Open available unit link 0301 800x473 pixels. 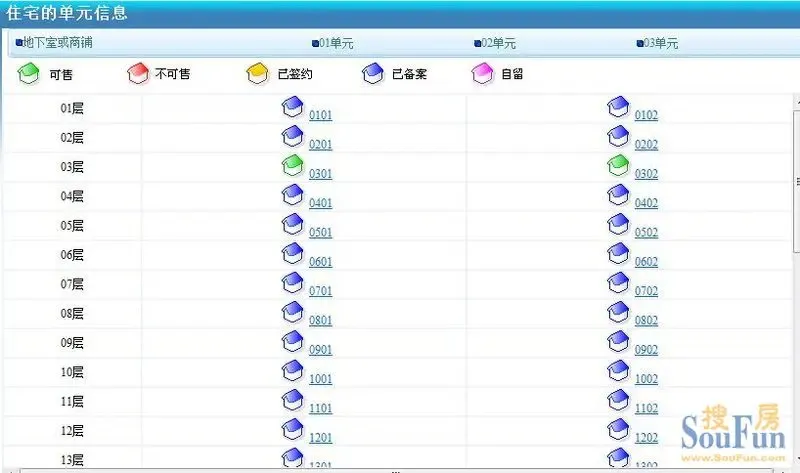pyautogui.click(x=320, y=173)
